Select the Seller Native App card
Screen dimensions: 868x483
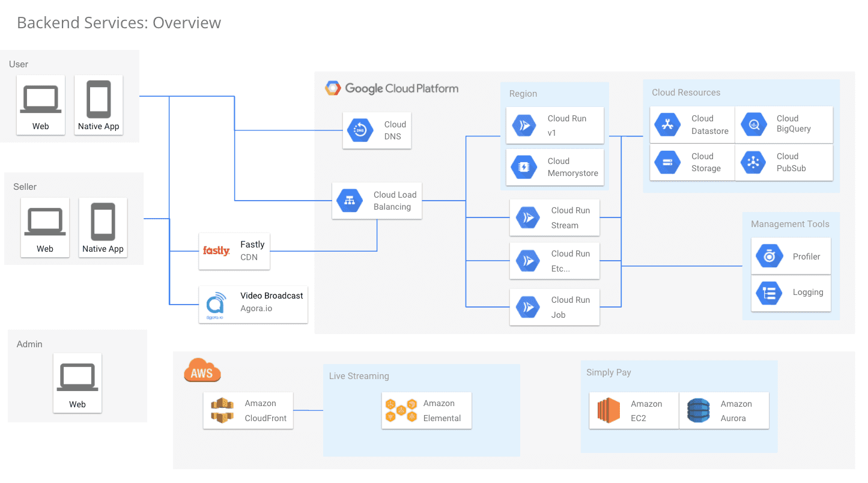coord(103,228)
